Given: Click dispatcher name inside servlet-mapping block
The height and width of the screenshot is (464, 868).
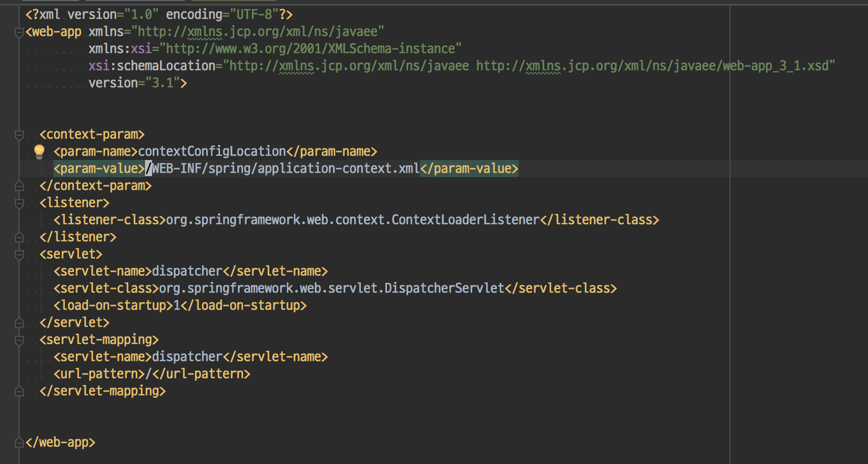Looking at the screenshot, I should click(x=187, y=357).
